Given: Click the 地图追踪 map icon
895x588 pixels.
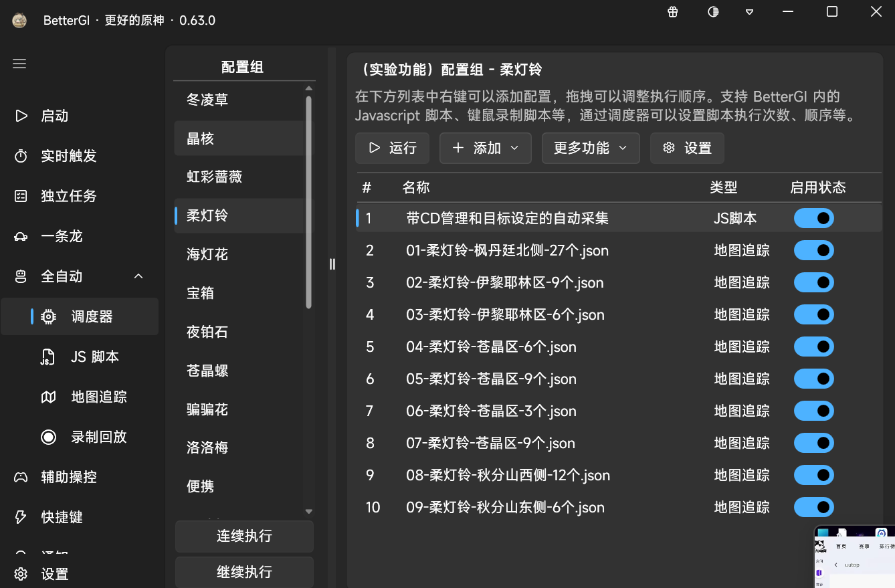Looking at the screenshot, I should [49, 397].
